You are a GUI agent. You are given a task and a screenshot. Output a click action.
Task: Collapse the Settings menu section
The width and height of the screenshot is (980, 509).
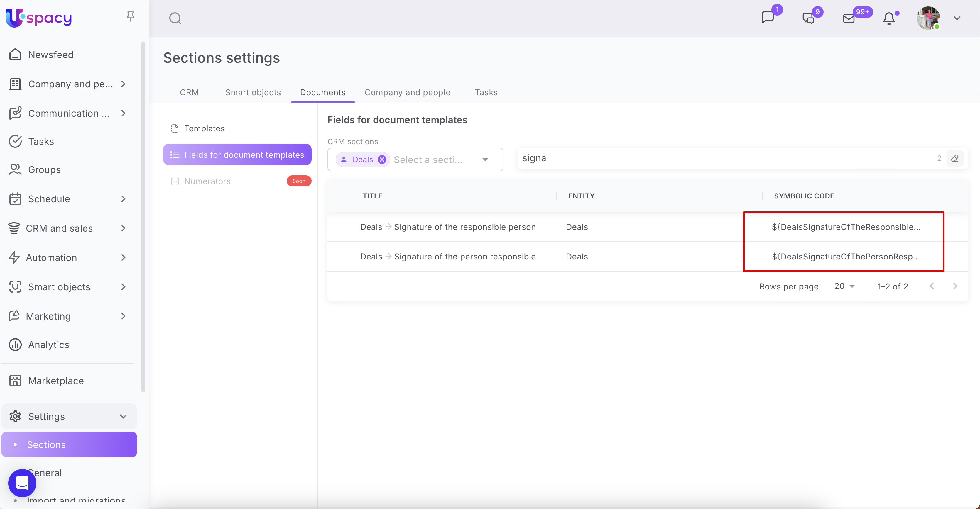(123, 416)
